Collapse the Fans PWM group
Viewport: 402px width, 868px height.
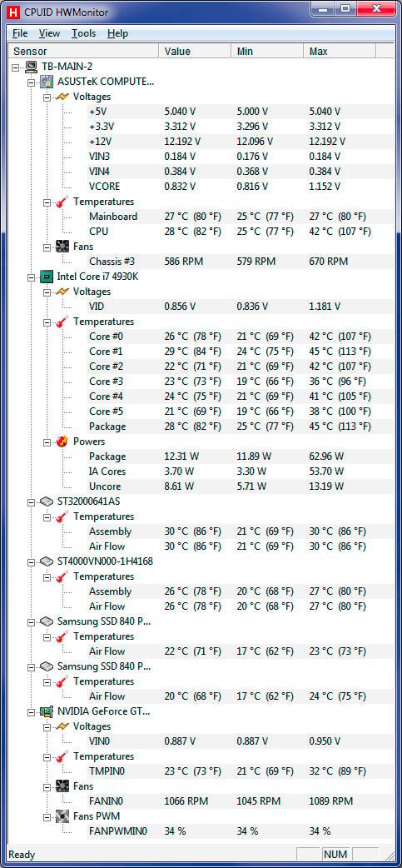point(47,816)
